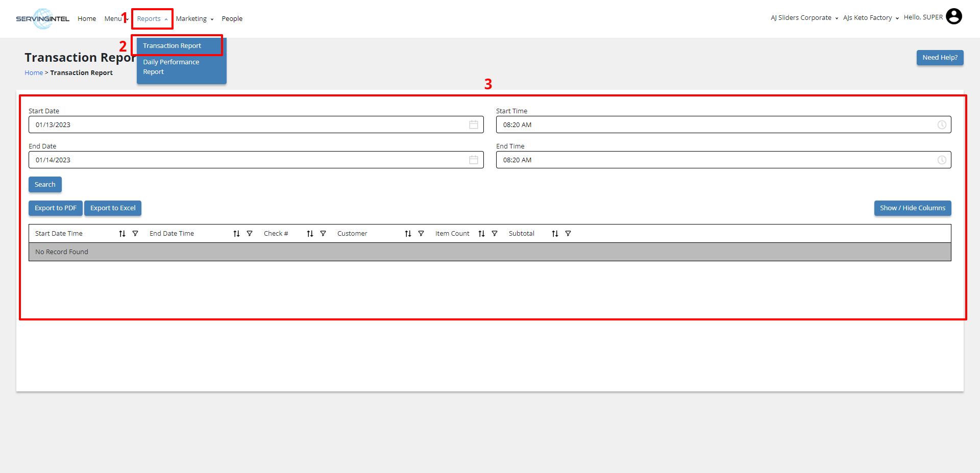Select Transaction Report from Reports menu
Image resolution: width=980 pixels, height=473 pixels.
(172, 46)
